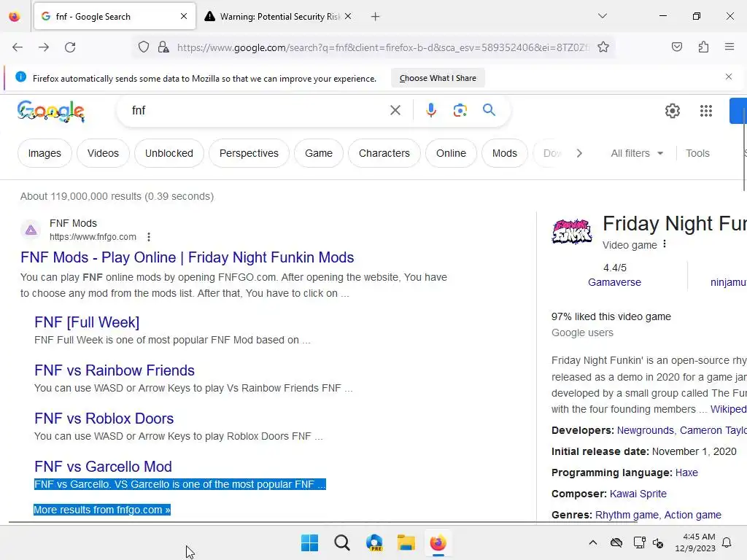
Task: Click the Friday Night Funkin logo thumbnail
Action: tap(572, 231)
